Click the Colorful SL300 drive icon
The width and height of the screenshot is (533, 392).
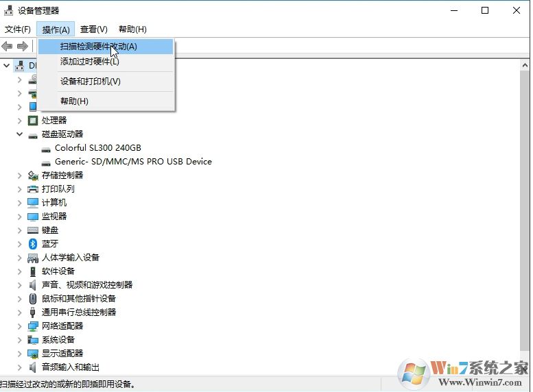pyautogui.click(x=46, y=149)
